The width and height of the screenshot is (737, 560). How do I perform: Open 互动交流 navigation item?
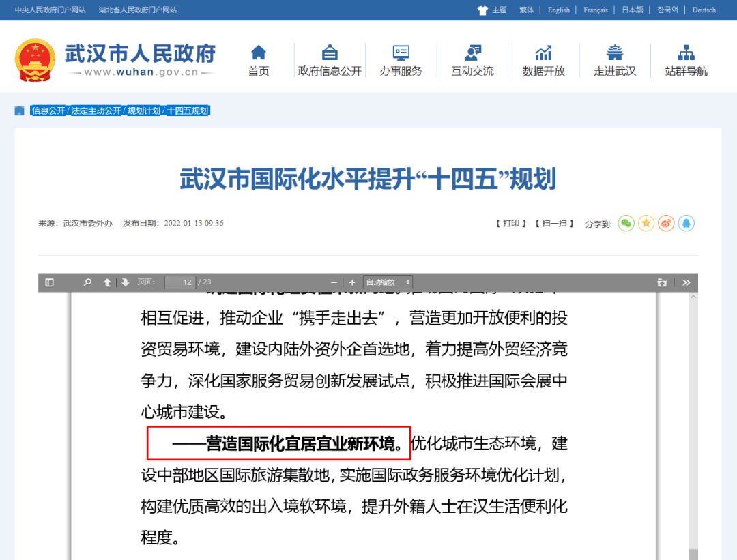pos(472,61)
